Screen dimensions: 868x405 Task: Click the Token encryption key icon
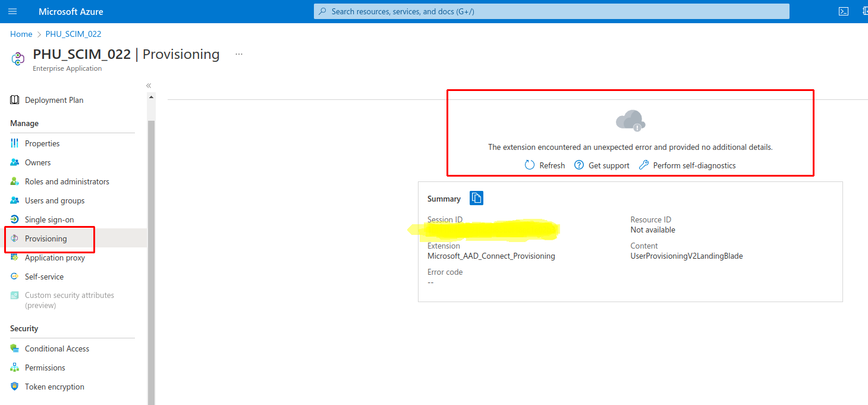pos(14,387)
